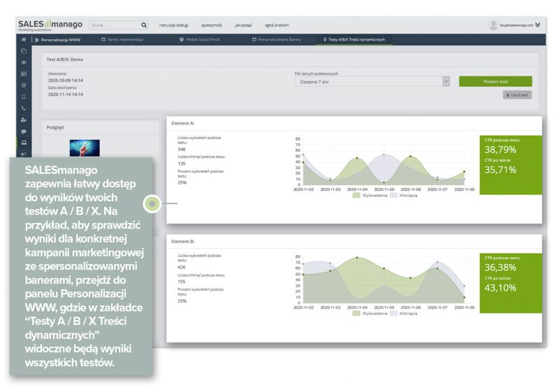Screen dimensions: 559x392
Task: Click the Element A: panel title
Action: [183, 123]
